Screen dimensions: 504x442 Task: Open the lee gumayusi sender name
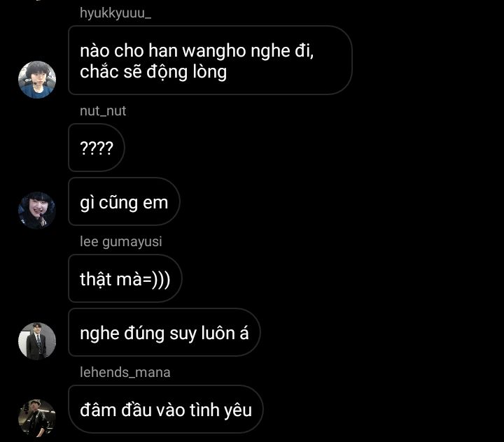(121, 241)
